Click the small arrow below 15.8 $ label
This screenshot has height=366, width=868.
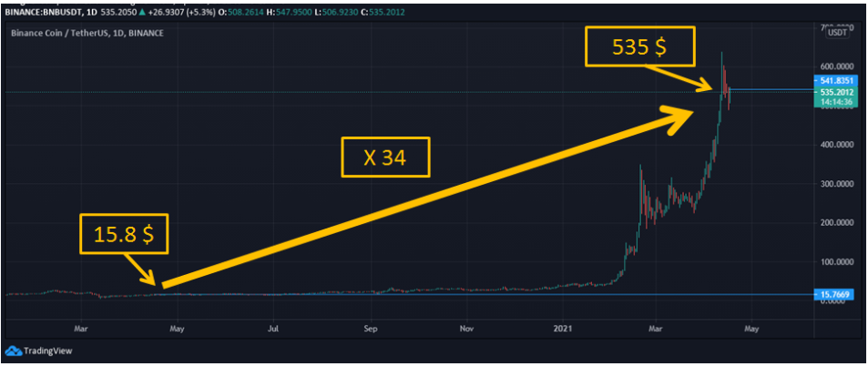click(140, 269)
